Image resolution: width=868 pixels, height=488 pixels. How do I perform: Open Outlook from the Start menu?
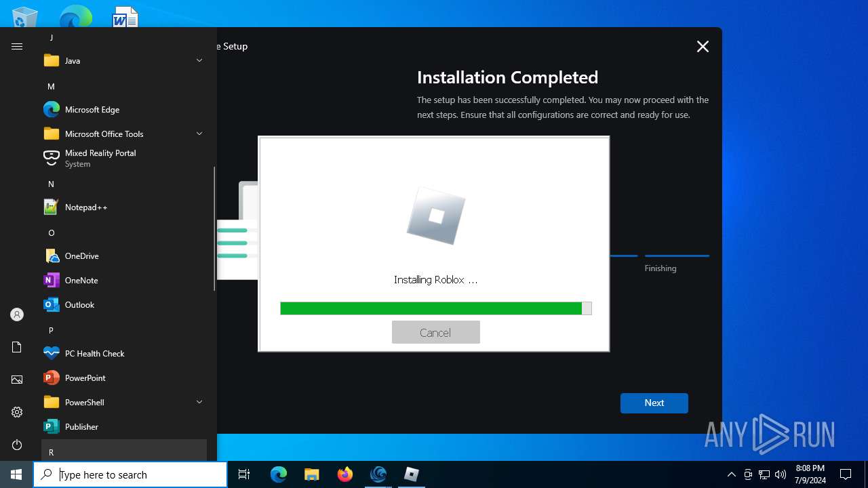[x=124, y=304]
